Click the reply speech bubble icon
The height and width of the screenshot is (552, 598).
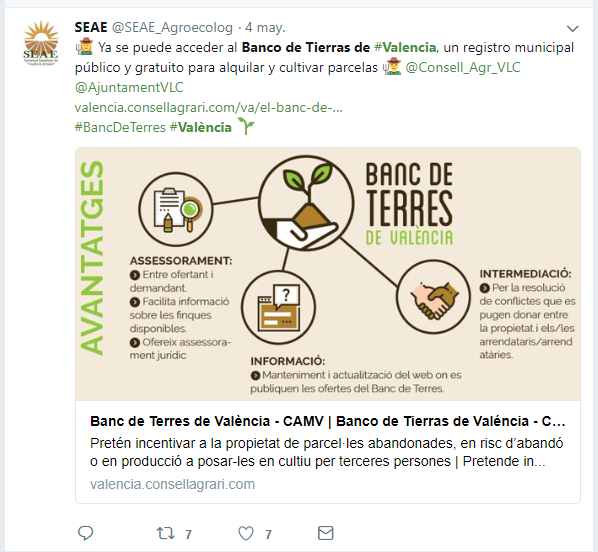(x=85, y=533)
